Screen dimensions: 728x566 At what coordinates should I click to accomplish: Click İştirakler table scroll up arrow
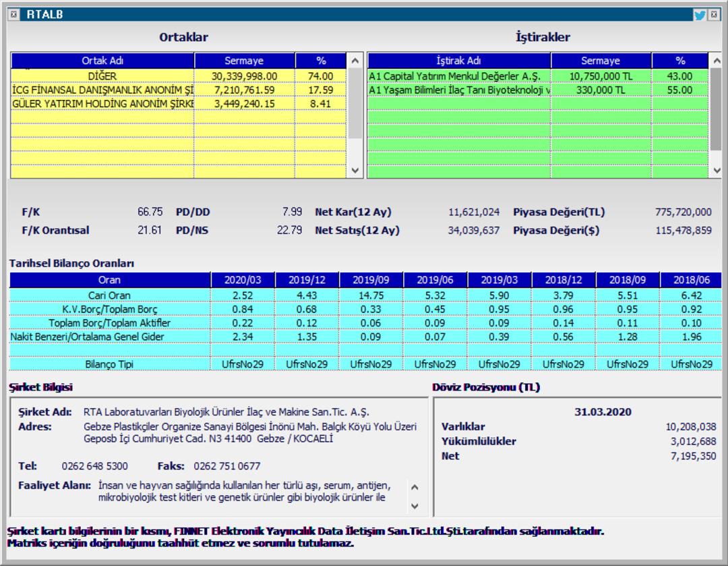(717, 61)
